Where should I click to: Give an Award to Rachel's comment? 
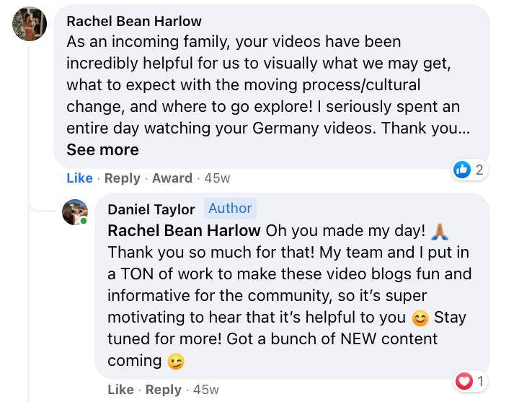[172, 178]
